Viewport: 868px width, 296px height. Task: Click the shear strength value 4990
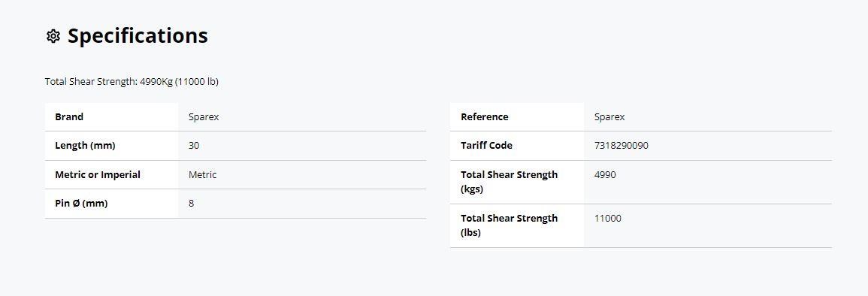click(605, 175)
